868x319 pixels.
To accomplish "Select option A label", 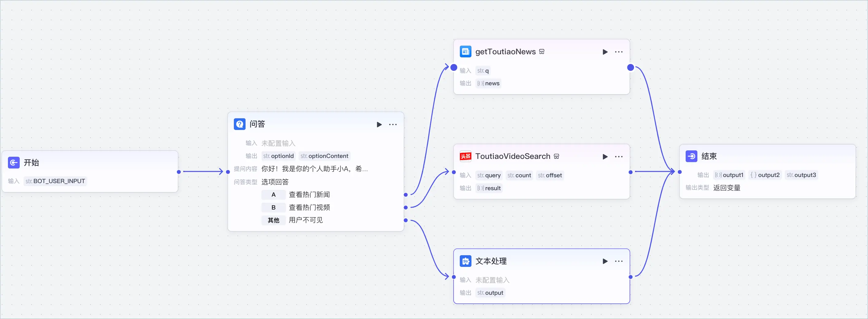I will (273, 195).
